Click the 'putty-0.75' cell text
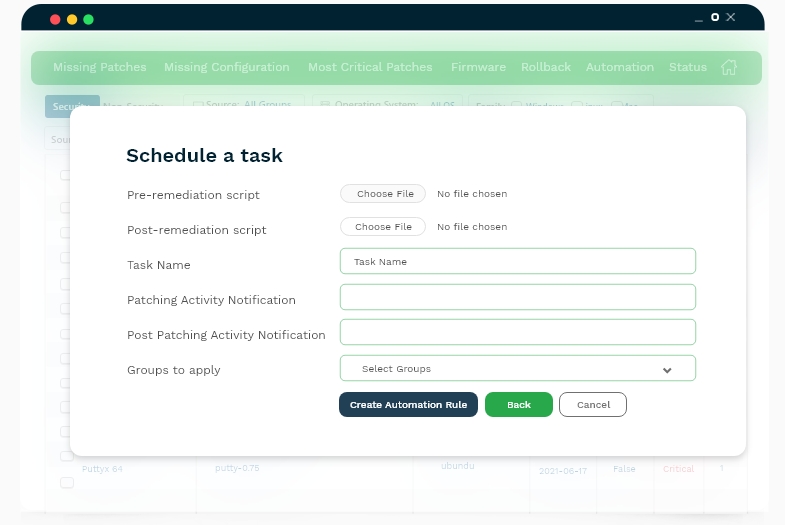The width and height of the screenshot is (785, 525). [x=237, y=468]
